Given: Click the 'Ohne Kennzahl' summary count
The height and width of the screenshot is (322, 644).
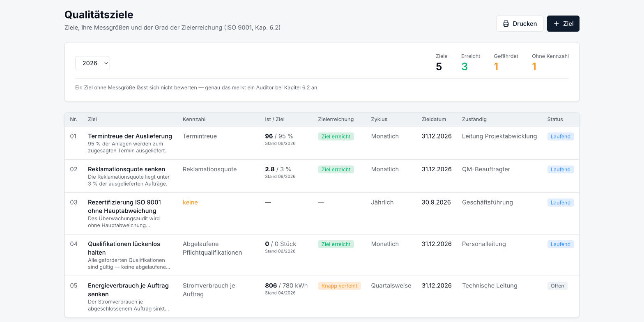Looking at the screenshot, I should (534, 67).
